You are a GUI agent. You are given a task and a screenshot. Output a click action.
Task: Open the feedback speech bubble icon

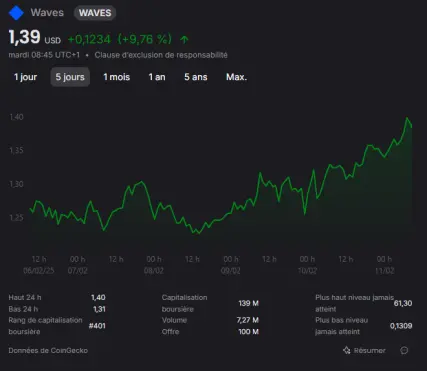[x=404, y=350]
